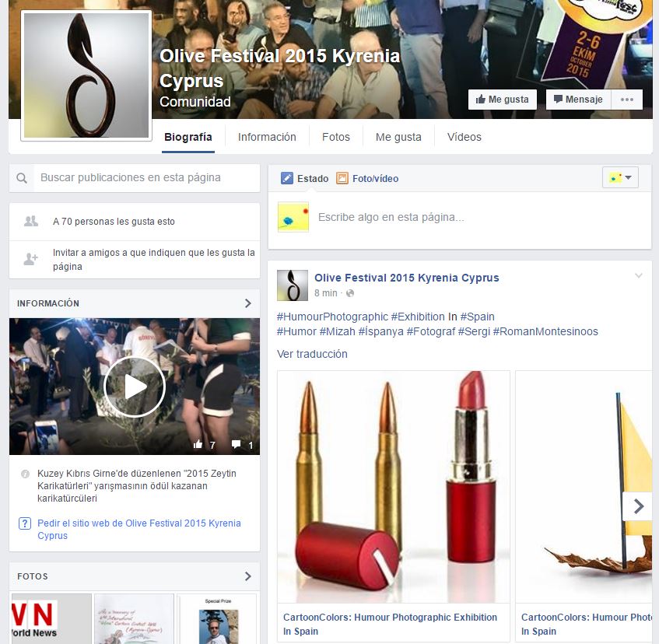
Task: Expand the Información section arrow
Action: pos(248,303)
